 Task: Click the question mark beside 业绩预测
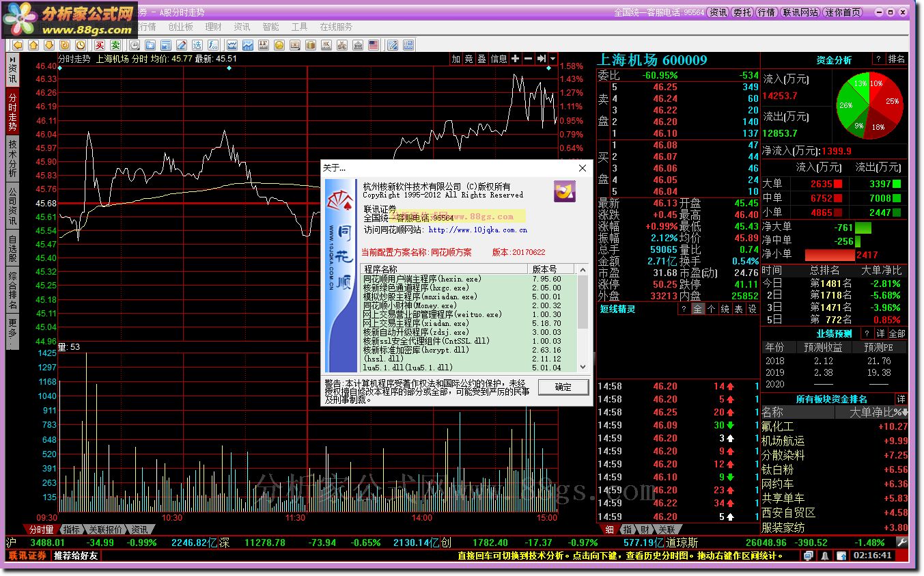coord(867,333)
